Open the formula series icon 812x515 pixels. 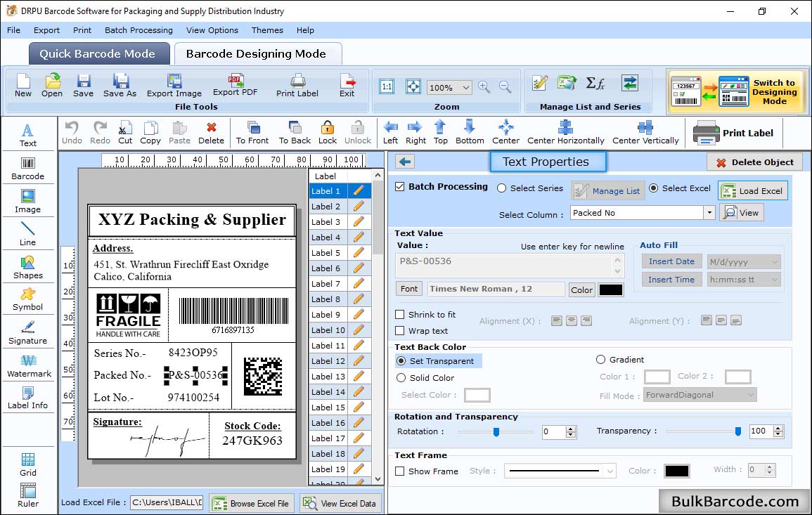[595, 83]
